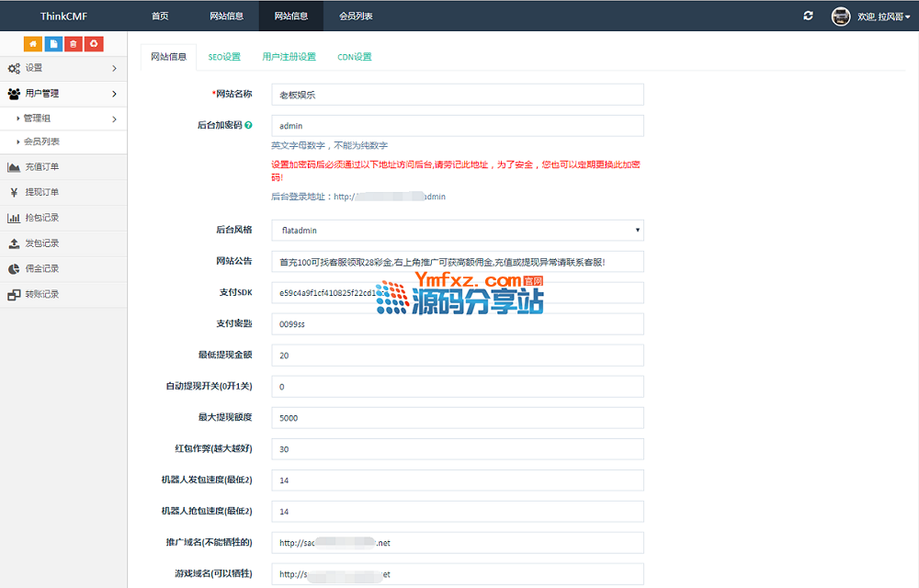Click 会员列表 in the top navigation bar
This screenshot has width=919, height=588.
pos(356,16)
